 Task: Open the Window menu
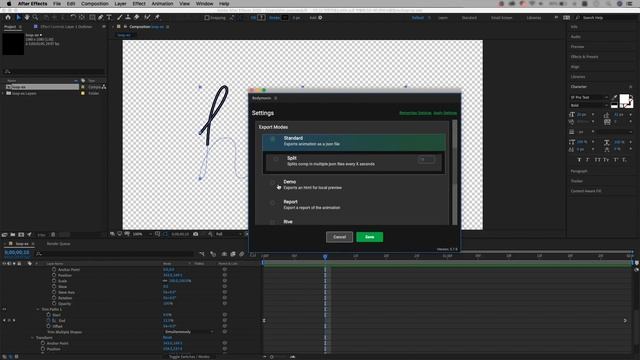[x=204, y=3]
